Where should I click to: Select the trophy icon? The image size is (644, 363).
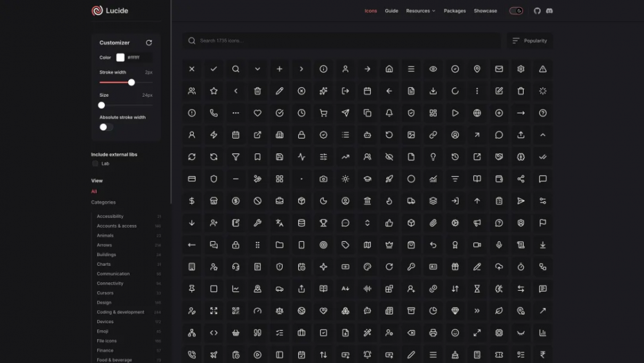(x=323, y=223)
